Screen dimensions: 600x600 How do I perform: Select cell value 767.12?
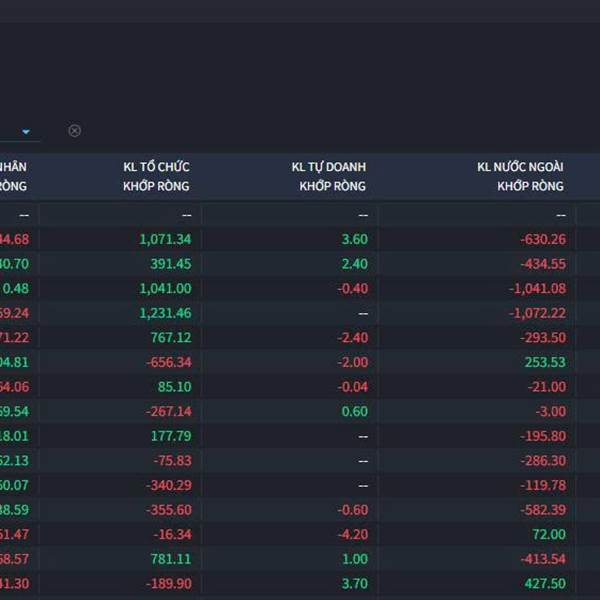171,338
